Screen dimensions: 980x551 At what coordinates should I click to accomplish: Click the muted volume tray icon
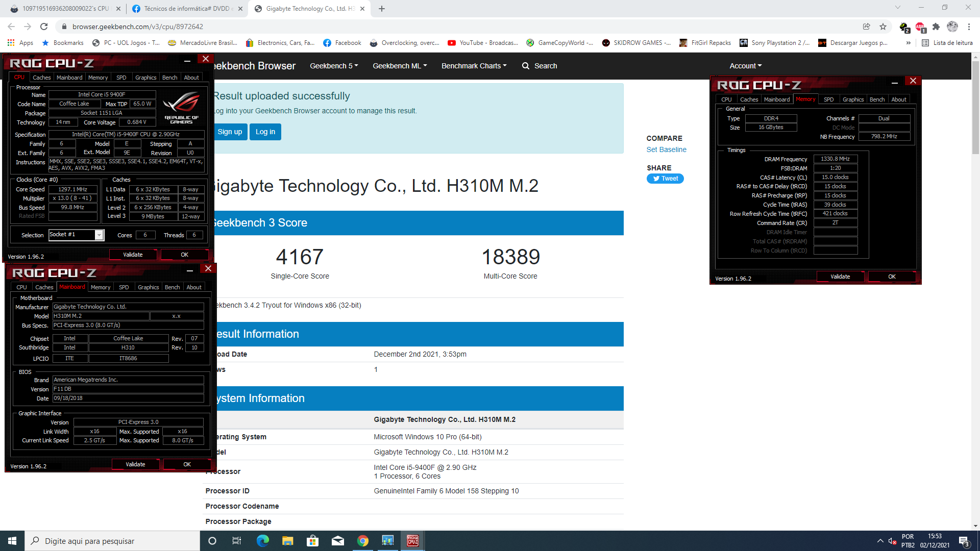click(892, 541)
